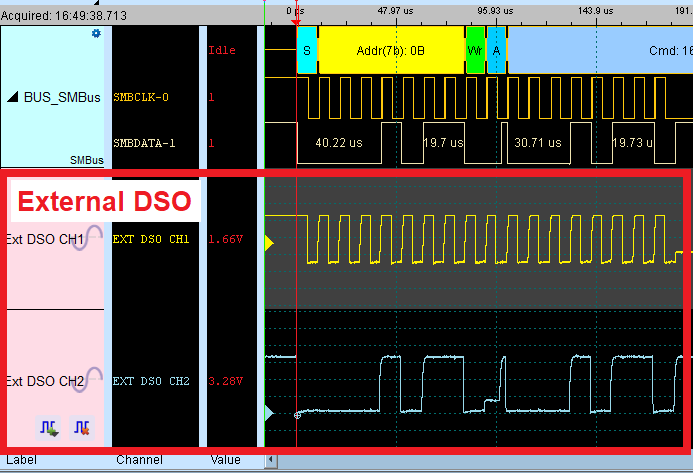Select the Start (S) packet block
Screen dimensions: 696x474
coord(306,50)
